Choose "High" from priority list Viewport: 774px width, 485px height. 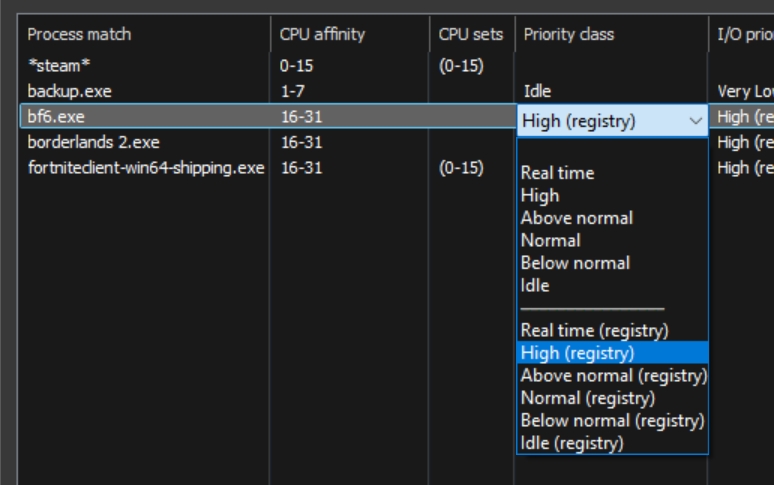pos(540,196)
